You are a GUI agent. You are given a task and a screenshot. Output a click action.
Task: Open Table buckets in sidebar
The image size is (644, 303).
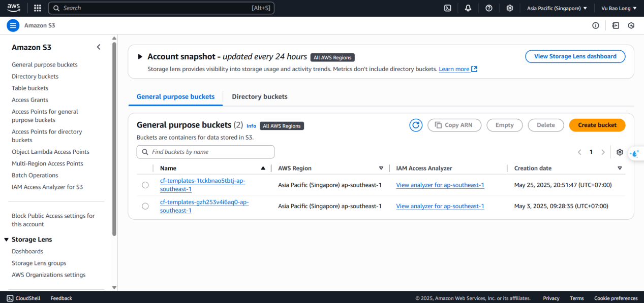click(30, 88)
